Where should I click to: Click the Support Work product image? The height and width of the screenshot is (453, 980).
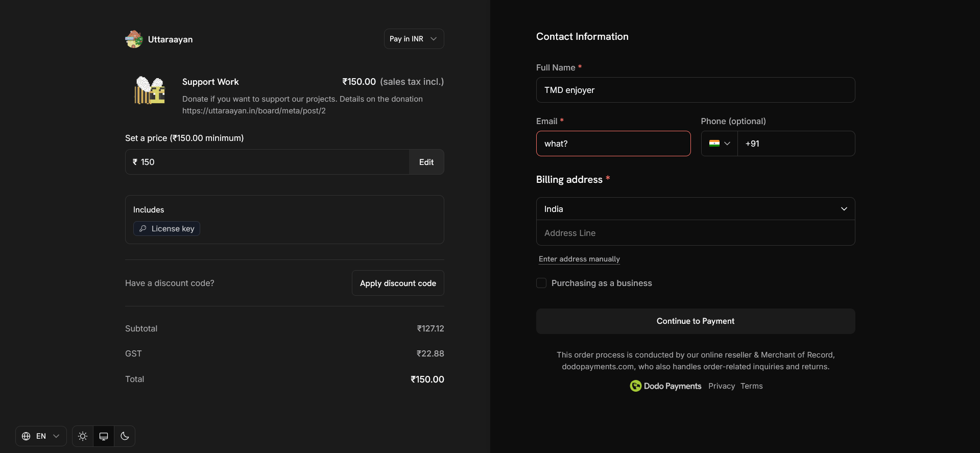(150, 90)
